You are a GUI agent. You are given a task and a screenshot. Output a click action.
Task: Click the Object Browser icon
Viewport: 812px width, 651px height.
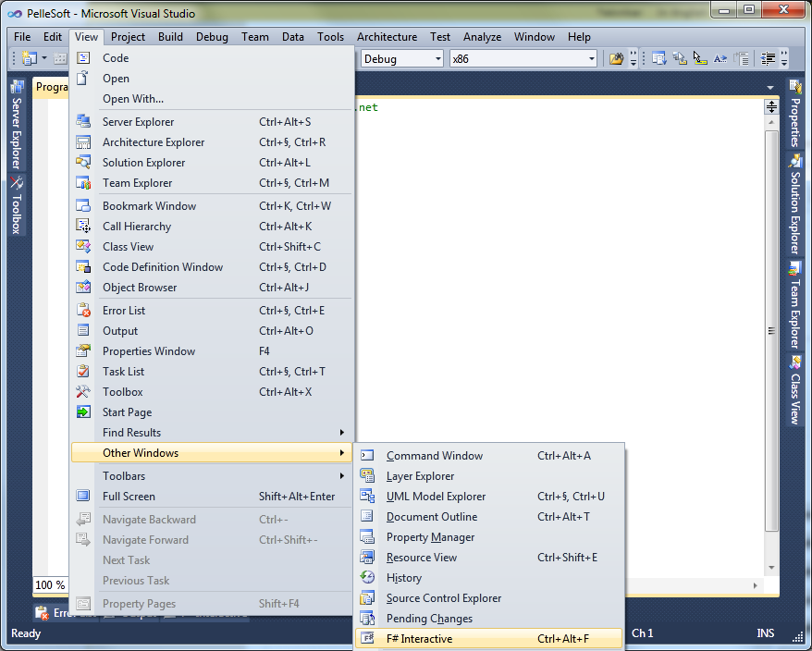pyautogui.click(x=83, y=287)
